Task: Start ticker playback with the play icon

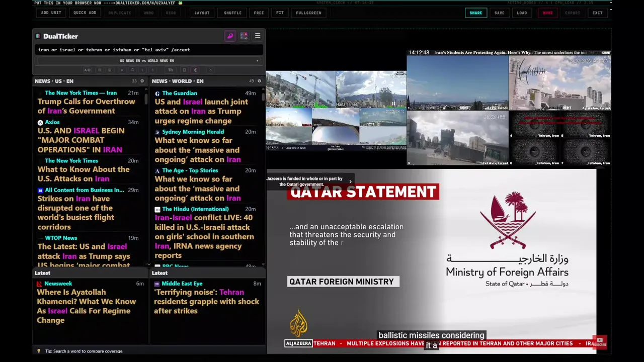Action: coord(122,70)
